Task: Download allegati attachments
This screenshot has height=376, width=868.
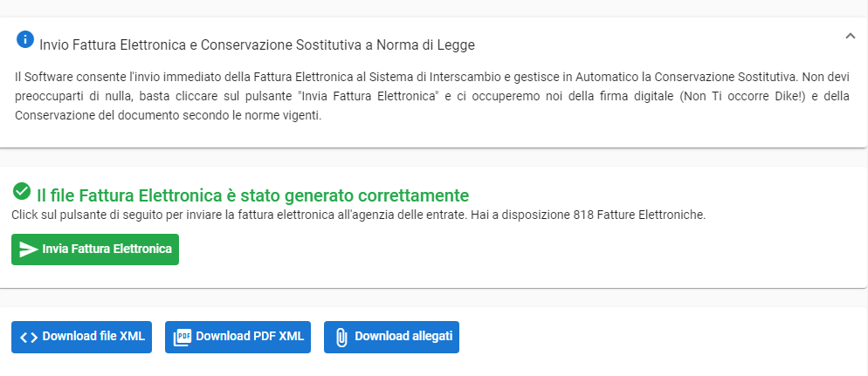Action: [x=391, y=338]
